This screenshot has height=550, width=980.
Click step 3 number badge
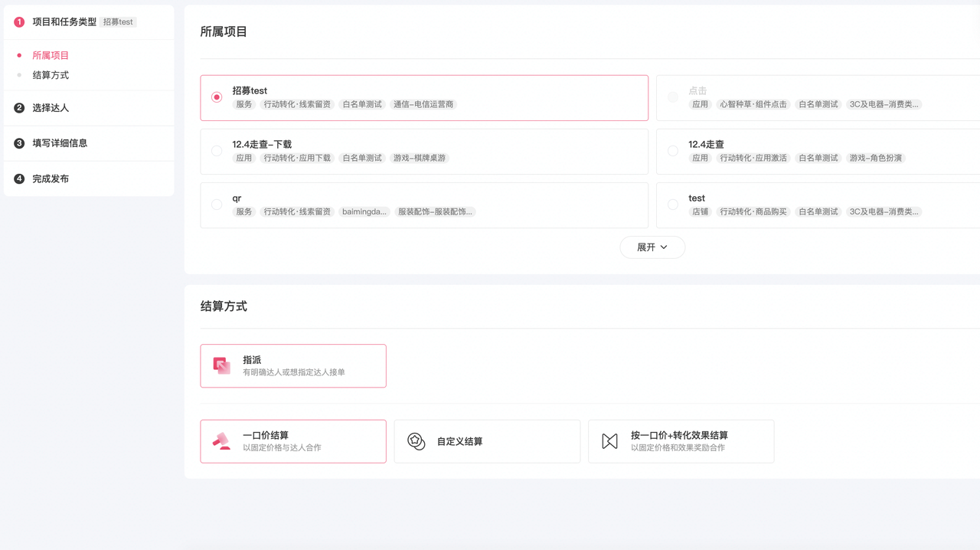tap(19, 143)
